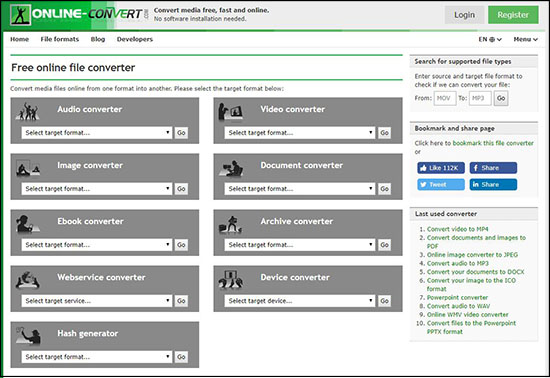
Task: Click the Facebook Like 112K button
Action: click(441, 168)
